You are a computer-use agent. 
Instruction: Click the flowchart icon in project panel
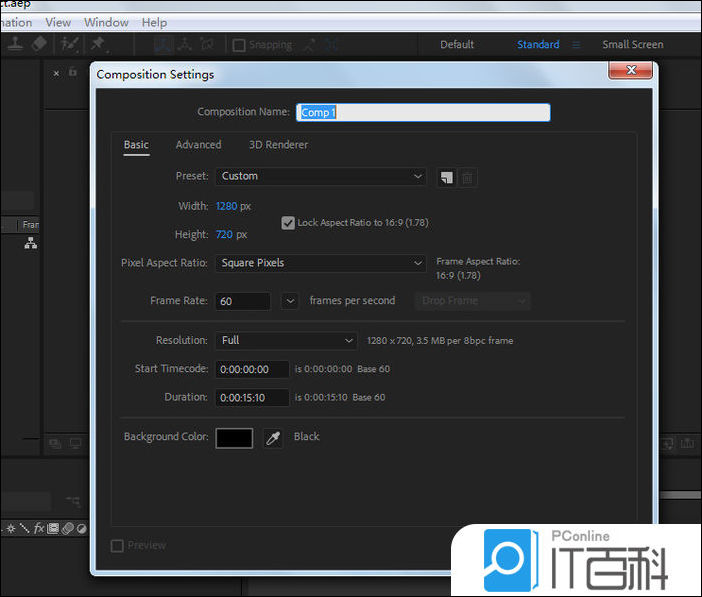coord(30,243)
